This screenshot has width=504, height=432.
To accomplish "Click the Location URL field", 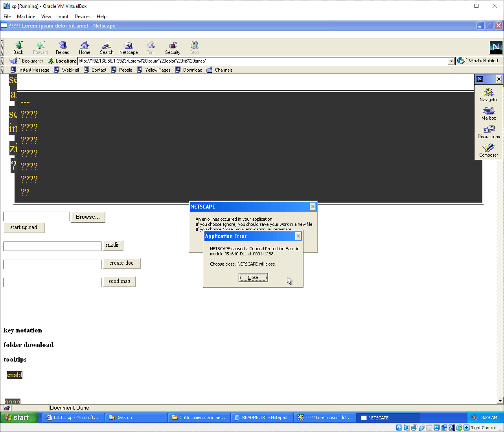I will (x=263, y=61).
